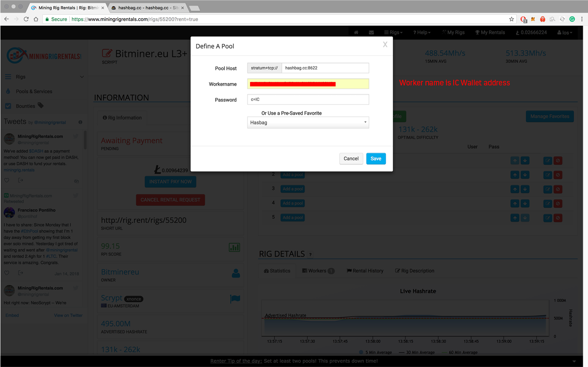Remove pool row 5 with the red icon
The height and width of the screenshot is (367, 588).
tap(558, 218)
